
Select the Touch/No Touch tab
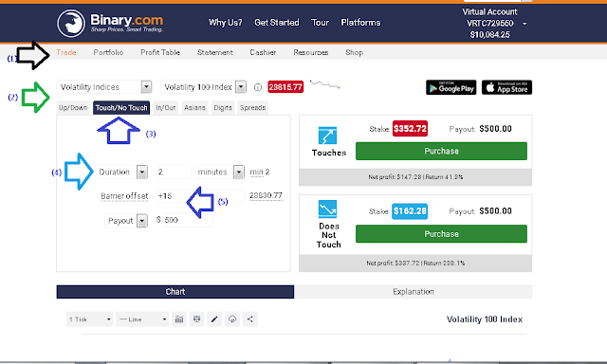[x=121, y=107]
